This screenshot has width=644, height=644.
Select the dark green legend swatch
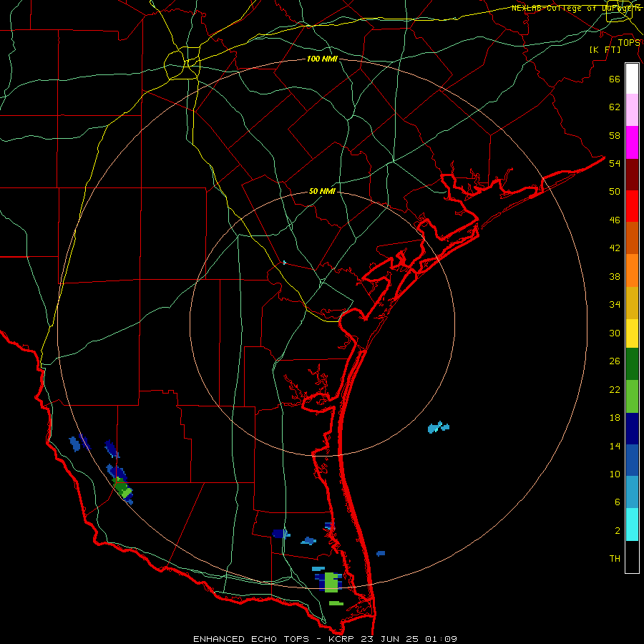pyautogui.click(x=632, y=364)
